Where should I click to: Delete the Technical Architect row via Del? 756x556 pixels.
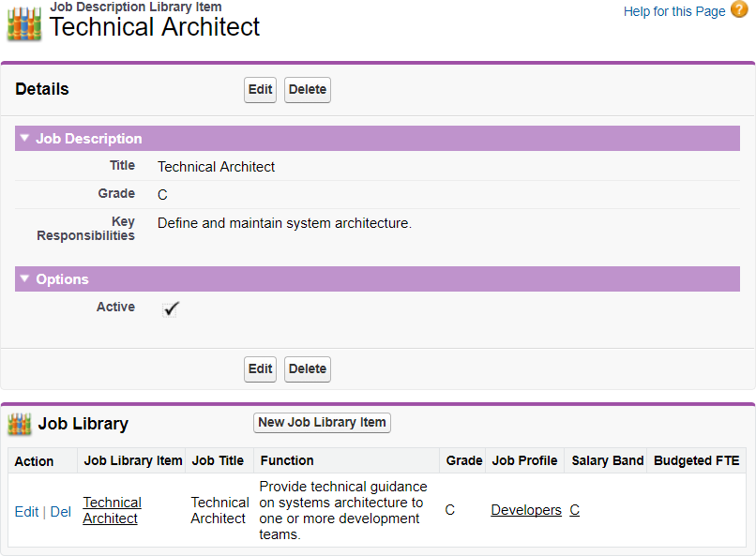[x=61, y=512]
